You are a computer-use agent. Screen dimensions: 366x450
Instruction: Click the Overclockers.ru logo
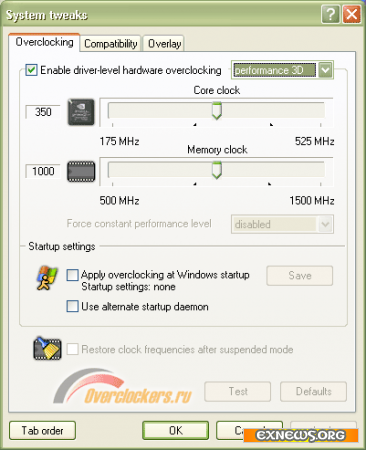point(122,387)
